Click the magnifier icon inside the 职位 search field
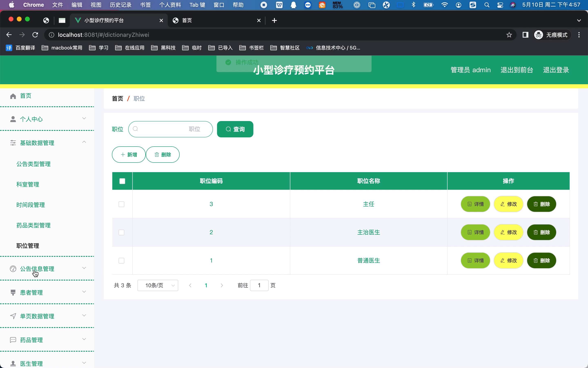 click(135, 129)
